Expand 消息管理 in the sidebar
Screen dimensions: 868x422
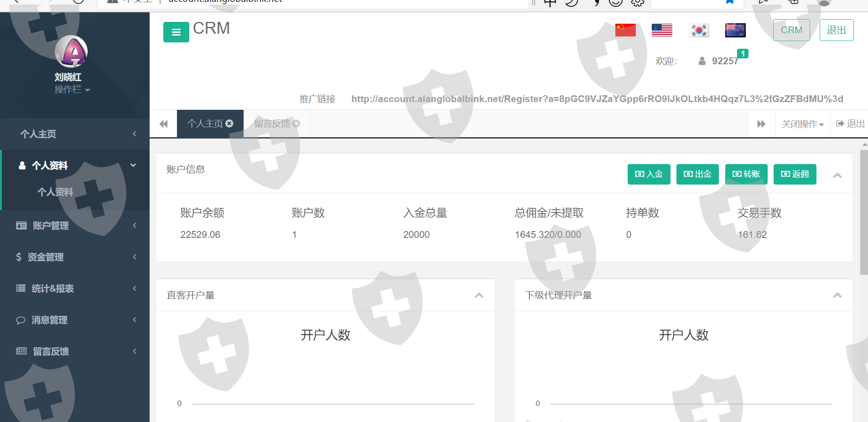pos(75,320)
